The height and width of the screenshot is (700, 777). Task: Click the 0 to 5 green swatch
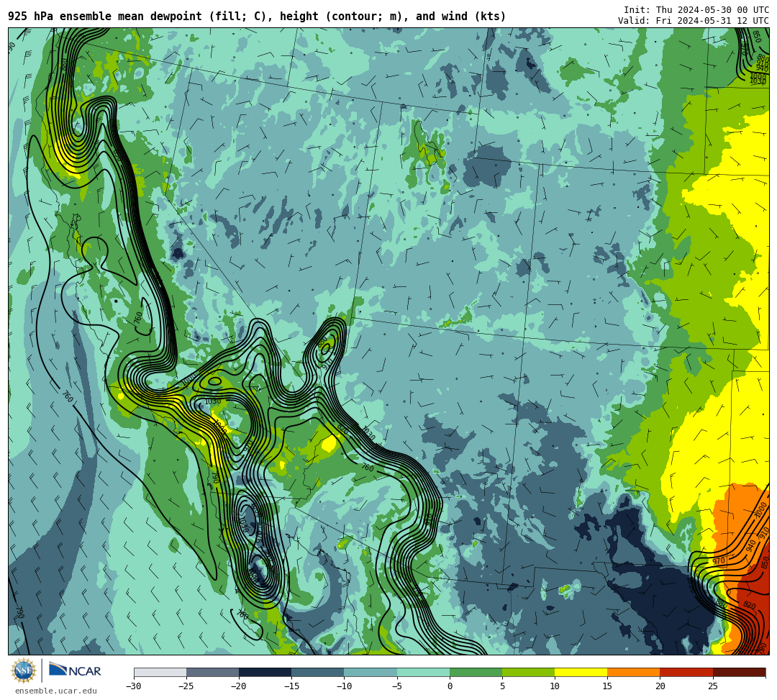tap(476, 672)
